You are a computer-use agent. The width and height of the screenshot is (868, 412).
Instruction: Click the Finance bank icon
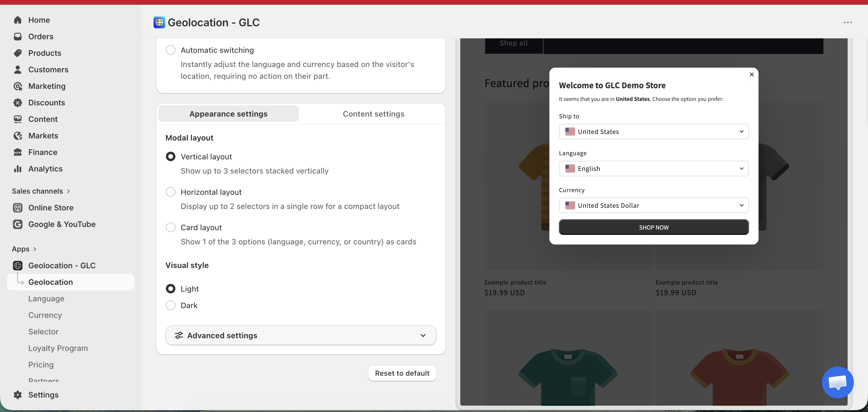(x=17, y=152)
